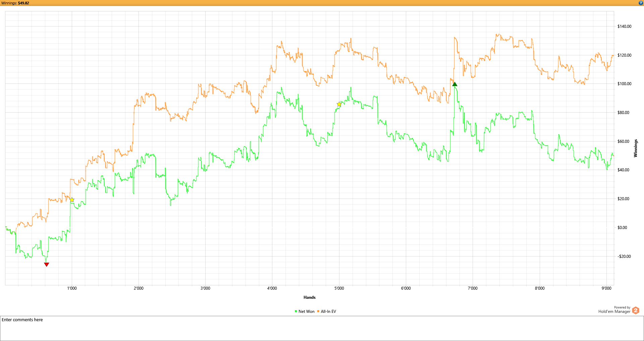Click the $0.00 y-axis label
The width and height of the screenshot is (644, 341).
tap(622, 228)
